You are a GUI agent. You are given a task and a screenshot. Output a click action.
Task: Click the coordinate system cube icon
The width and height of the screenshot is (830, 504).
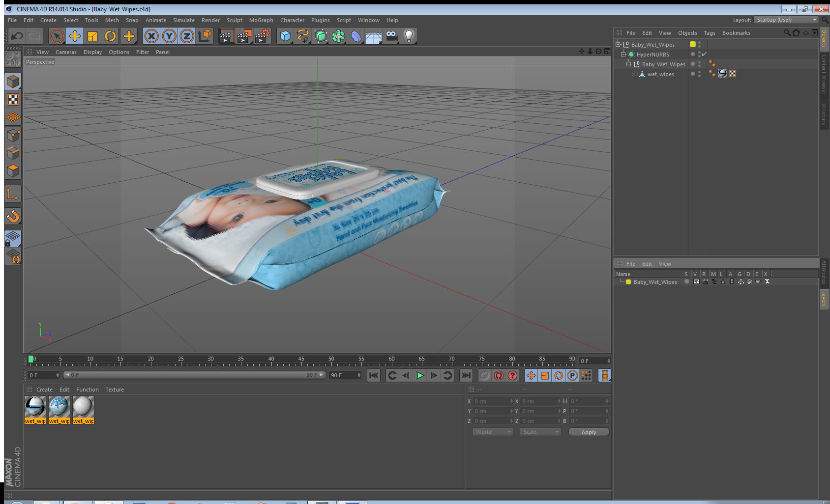(205, 36)
